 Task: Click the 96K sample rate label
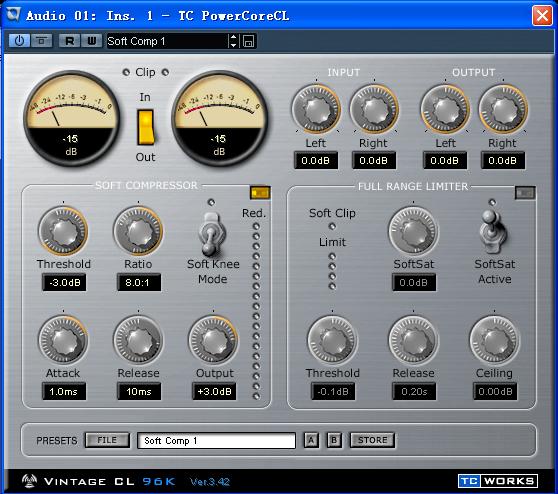[x=159, y=482]
